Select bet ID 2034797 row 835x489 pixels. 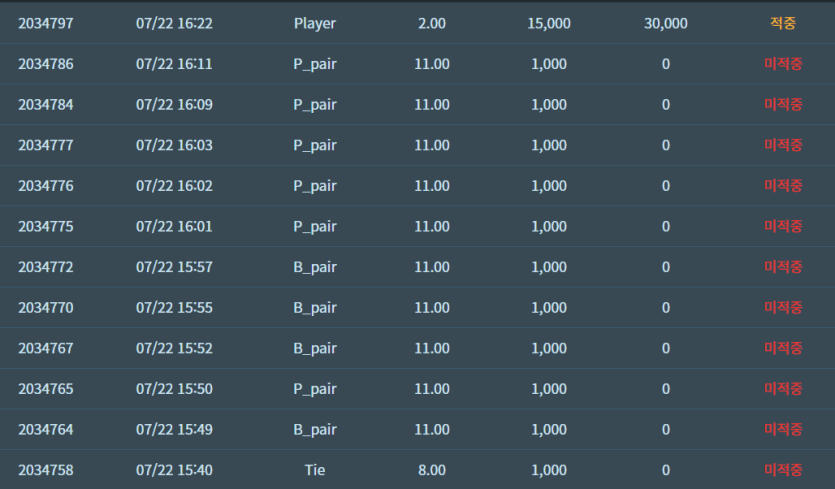pyautogui.click(x=418, y=23)
